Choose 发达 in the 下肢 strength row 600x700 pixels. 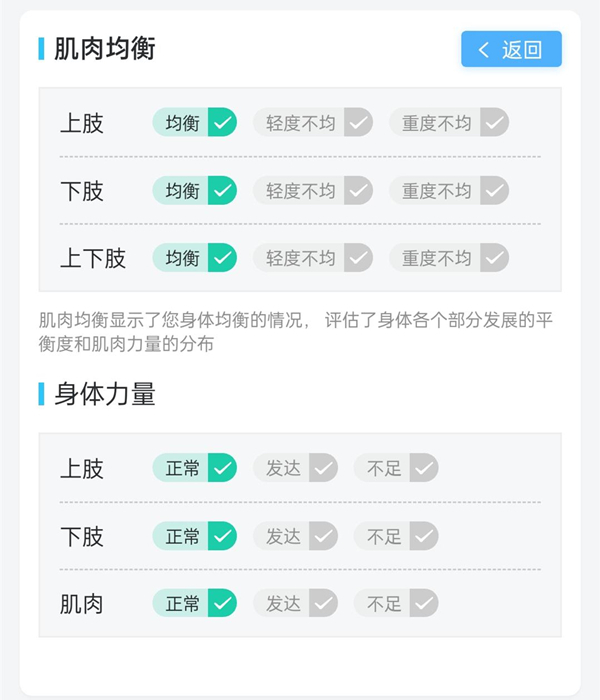tap(296, 536)
